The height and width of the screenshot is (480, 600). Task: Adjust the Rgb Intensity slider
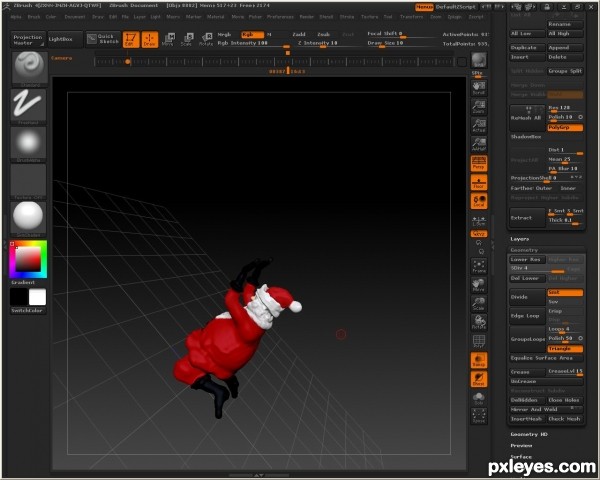point(254,44)
